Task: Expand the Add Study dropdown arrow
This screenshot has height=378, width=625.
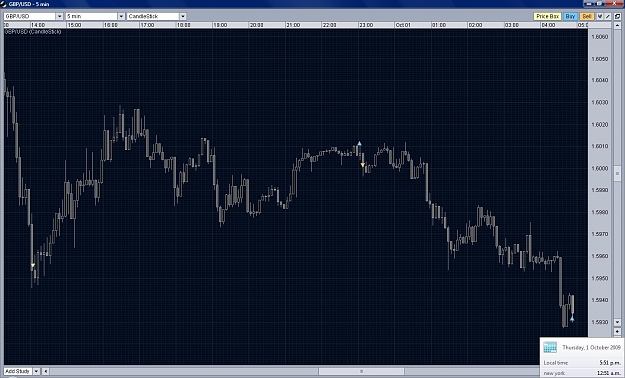Action: click(36, 371)
